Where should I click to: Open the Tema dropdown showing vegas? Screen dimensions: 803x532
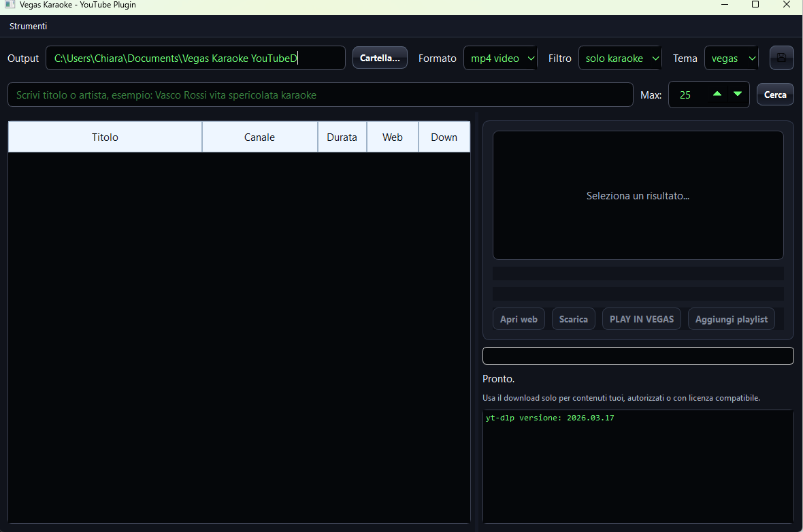(732, 58)
